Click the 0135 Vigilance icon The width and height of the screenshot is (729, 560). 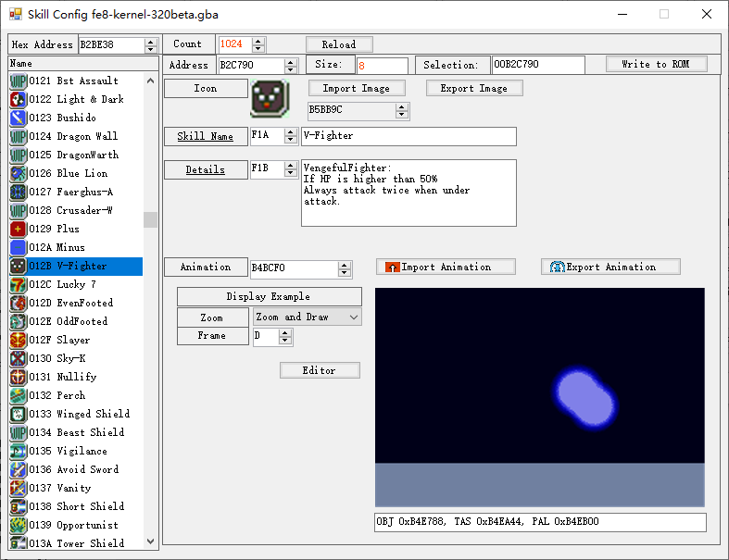(x=19, y=452)
